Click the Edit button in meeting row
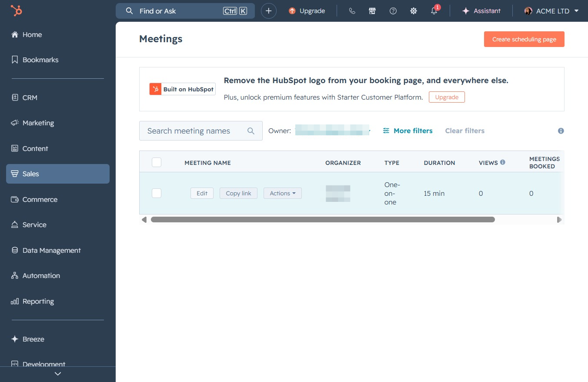This screenshot has width=588, height=382. coord(202,193)
